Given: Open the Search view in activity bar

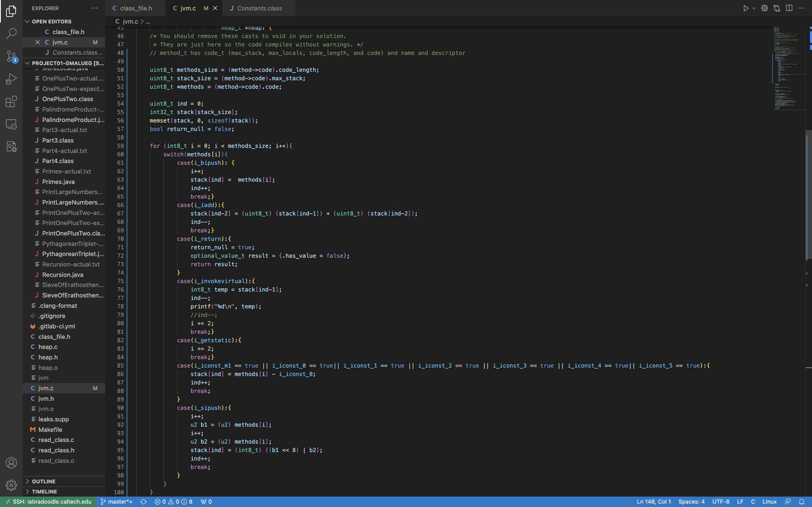Looking at the screenshot, I should tap(11, 34).
